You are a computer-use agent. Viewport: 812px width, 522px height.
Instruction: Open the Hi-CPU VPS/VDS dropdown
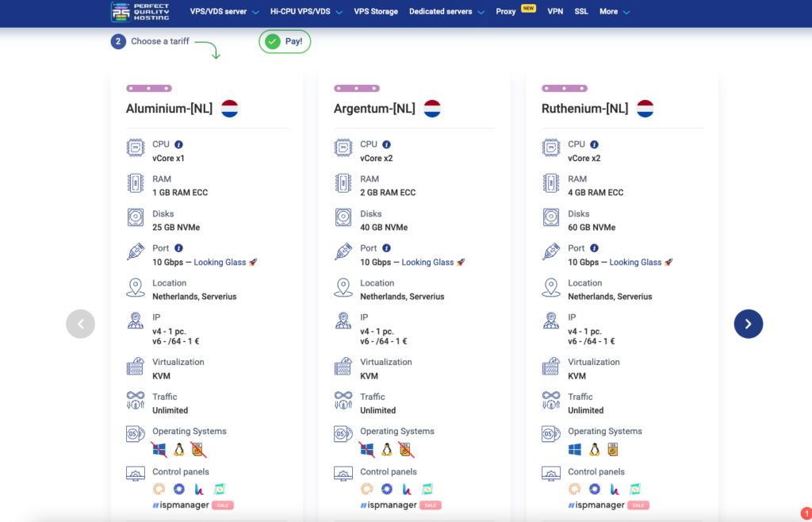(x=306, y=12)
